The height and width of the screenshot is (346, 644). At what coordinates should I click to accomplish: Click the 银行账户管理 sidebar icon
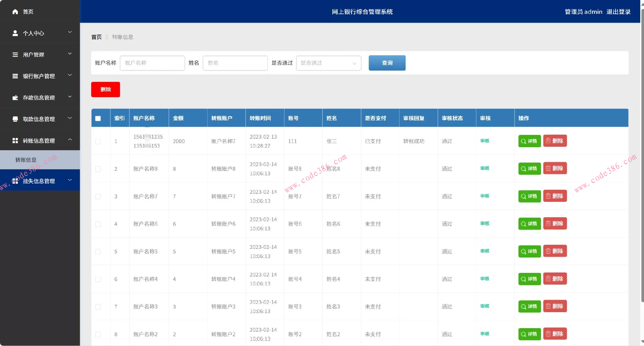pos(15,76)
